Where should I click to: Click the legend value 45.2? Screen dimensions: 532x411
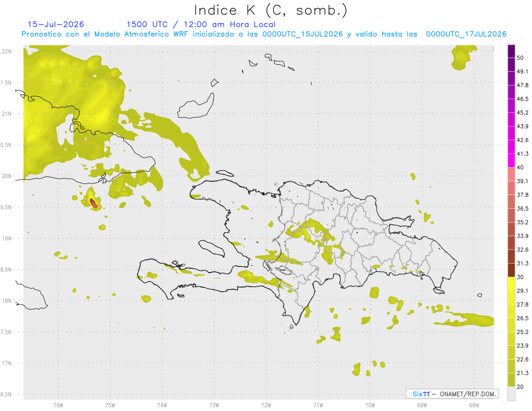523,113
